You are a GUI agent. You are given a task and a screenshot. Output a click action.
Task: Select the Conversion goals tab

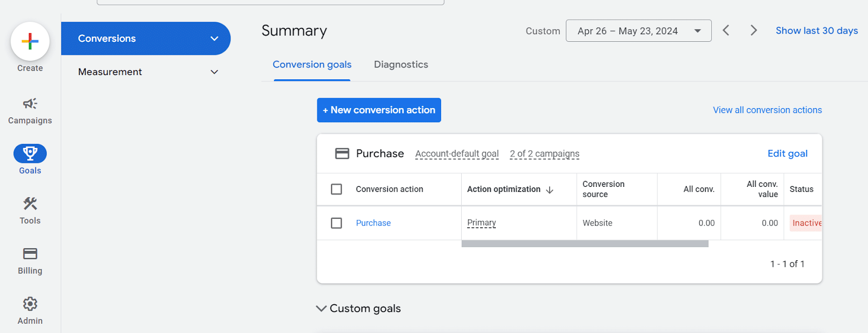312,65
